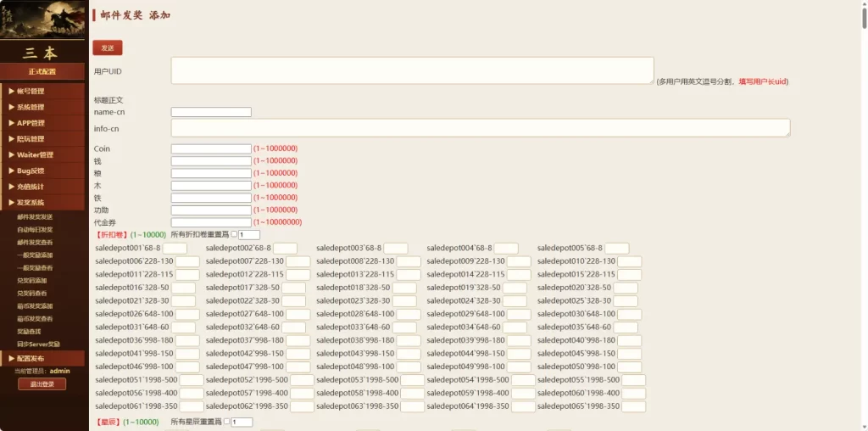Focus the saledepot026`648-100 field
Viewport: 868px width, 431px height.
pos(187,315)
